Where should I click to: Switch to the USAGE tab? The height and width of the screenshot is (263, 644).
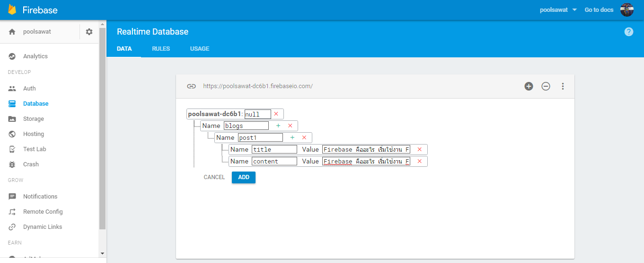[200, 49]
